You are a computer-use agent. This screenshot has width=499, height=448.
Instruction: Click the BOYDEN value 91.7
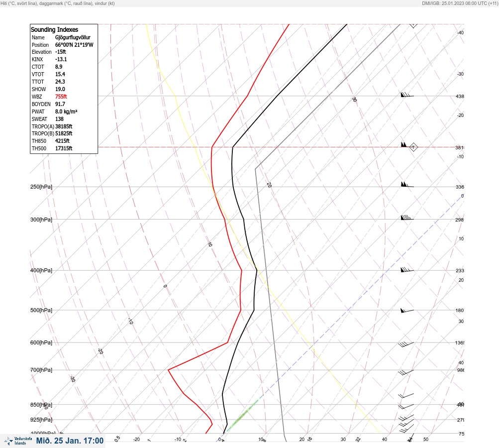coord(60,104)
